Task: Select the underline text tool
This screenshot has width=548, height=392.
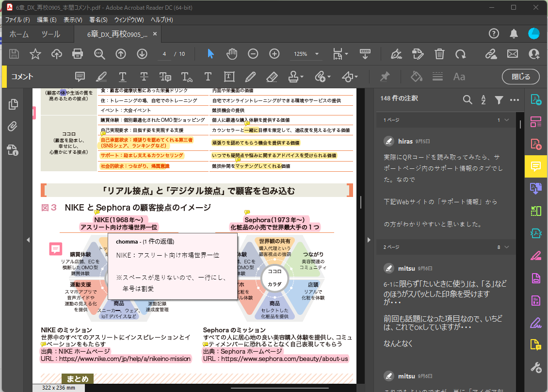Action: [123, 77]
